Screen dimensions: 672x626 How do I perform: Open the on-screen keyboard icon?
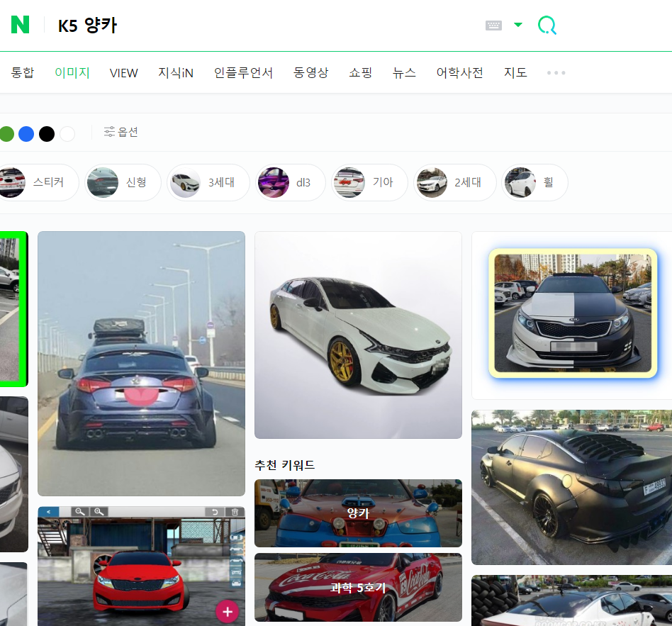coord(493,26)
